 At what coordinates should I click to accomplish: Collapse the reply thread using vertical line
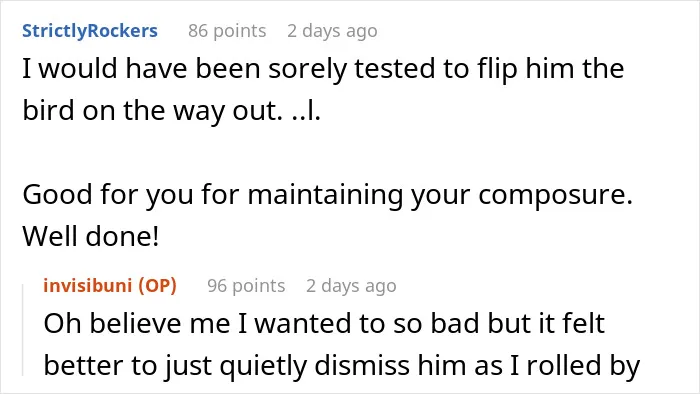(23, 330)
